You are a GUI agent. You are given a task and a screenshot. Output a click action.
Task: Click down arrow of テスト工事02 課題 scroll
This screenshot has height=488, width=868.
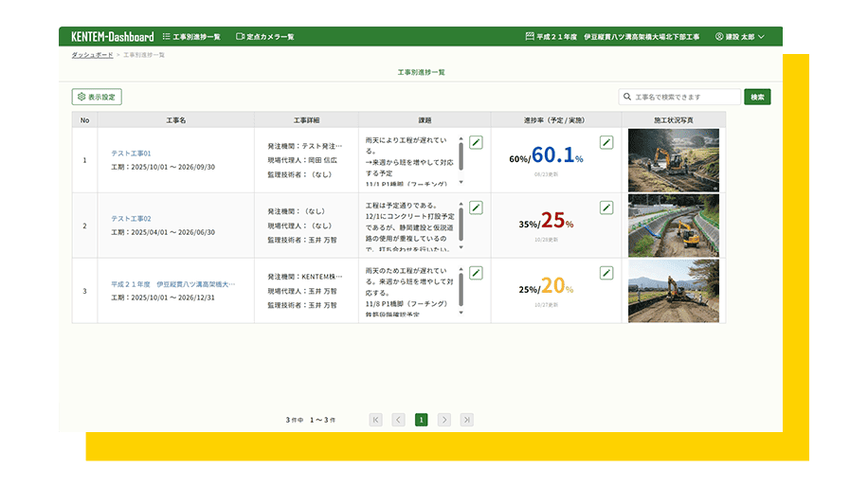(461, 248)
